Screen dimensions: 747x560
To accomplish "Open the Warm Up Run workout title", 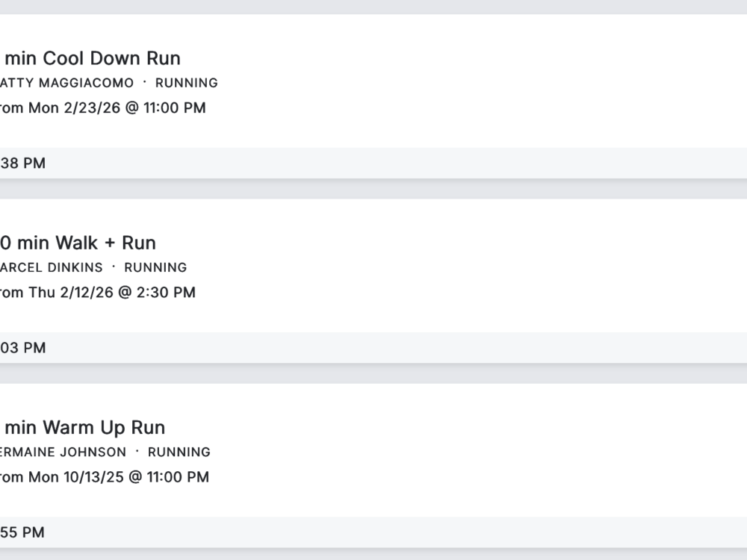I will click(83, 427).
